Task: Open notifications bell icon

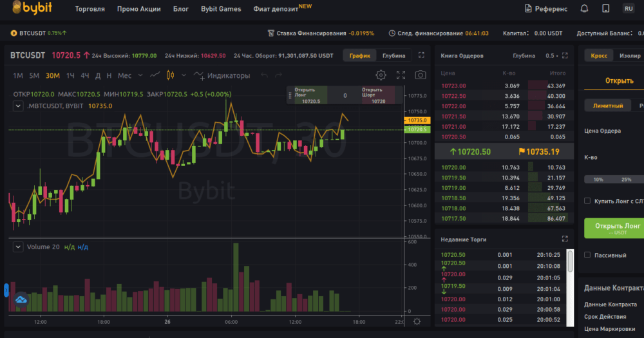Action: tap(584, 9)
